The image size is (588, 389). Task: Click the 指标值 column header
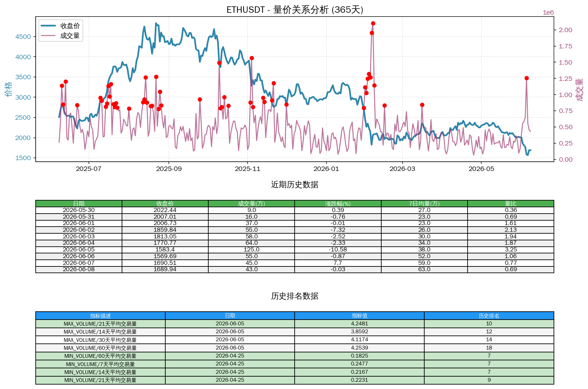[360, 316]
